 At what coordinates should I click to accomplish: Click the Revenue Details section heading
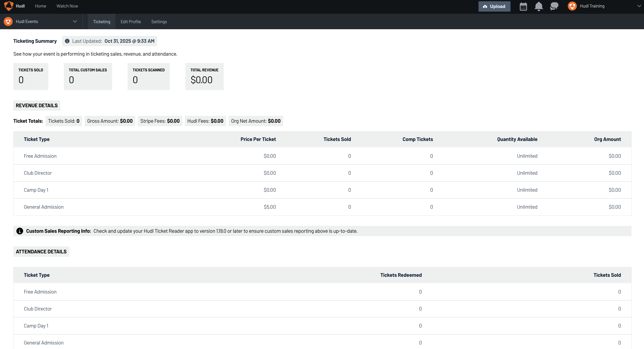(x=37, y=105)
